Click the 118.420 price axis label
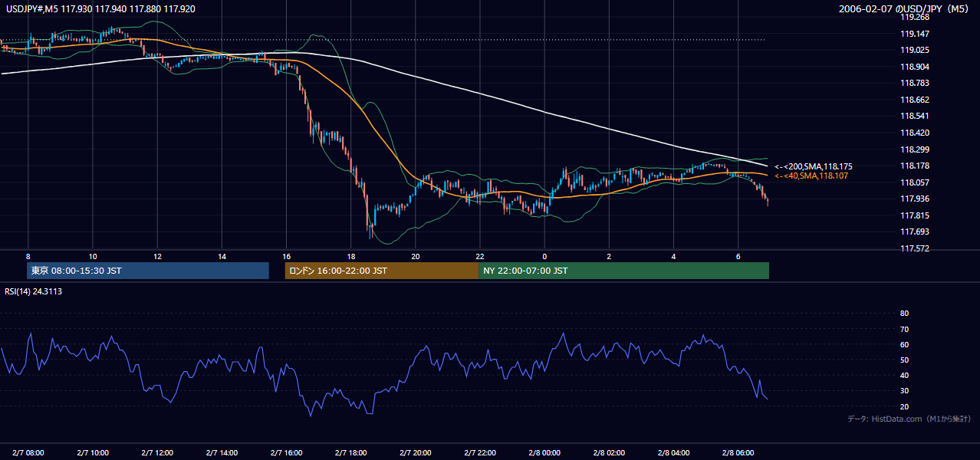The height and width of the screenshot is (460, 980). 915,133
